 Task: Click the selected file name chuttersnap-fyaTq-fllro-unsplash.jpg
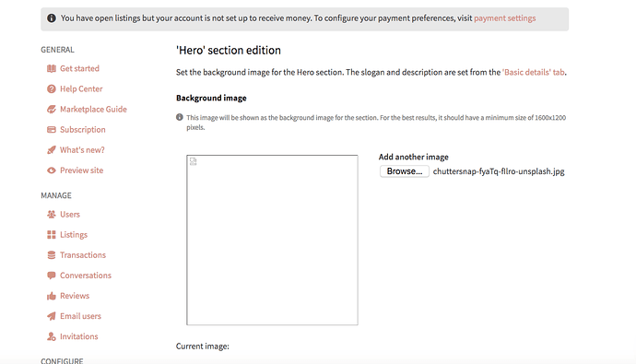coord(499,171)
